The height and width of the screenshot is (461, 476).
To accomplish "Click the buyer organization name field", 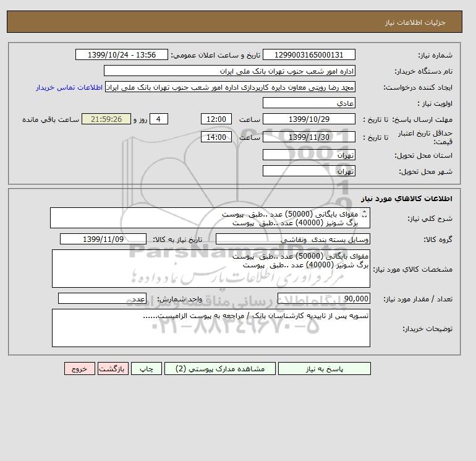I will (229, 71).
